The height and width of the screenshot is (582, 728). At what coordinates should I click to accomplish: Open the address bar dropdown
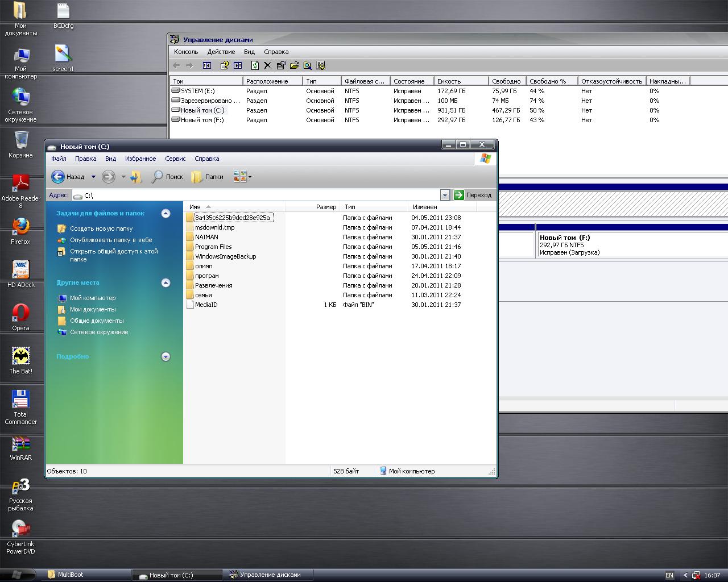(x=445, y=196)
